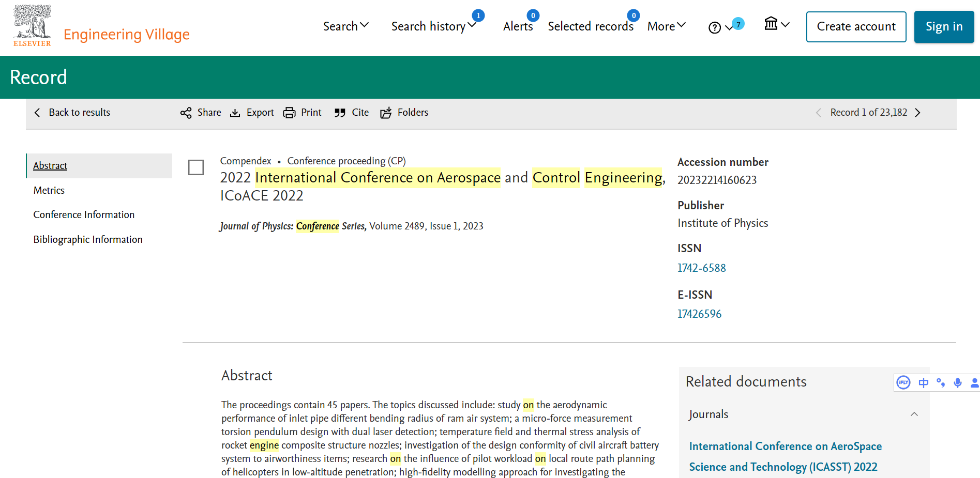The image size is (980, 478).
Task: Click the Export label in the toolbar
Action: 260,112
